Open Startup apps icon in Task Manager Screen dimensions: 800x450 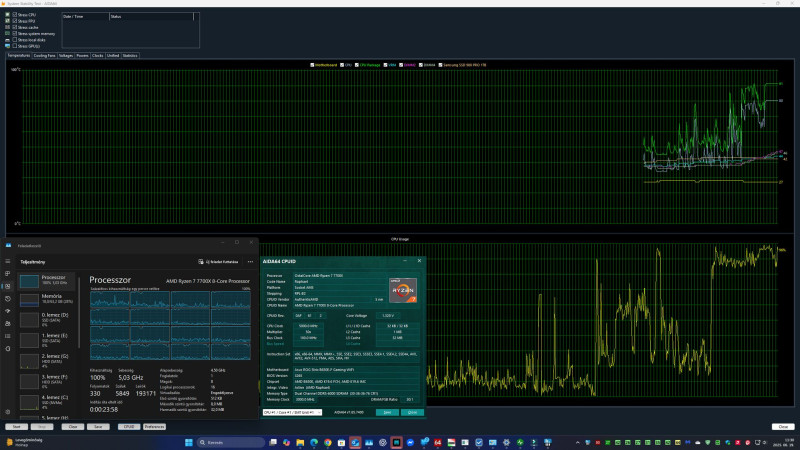[x=8, y=311]
